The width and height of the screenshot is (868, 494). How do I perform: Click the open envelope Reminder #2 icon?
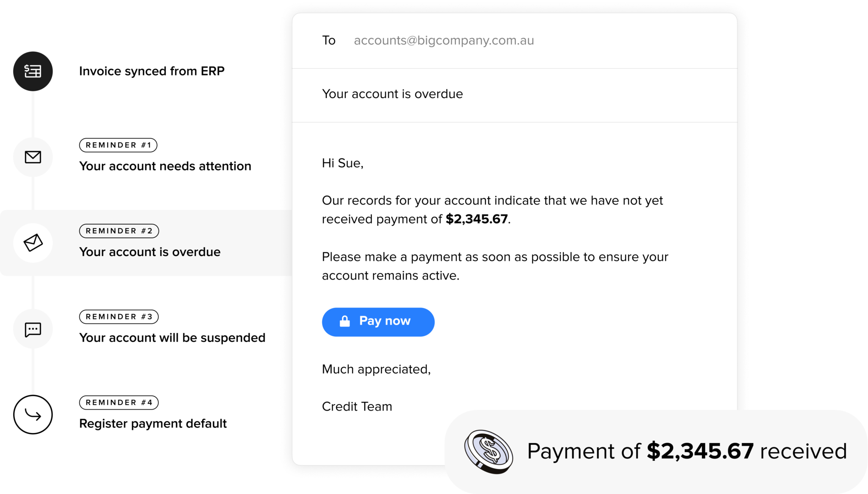coord(33,243)
